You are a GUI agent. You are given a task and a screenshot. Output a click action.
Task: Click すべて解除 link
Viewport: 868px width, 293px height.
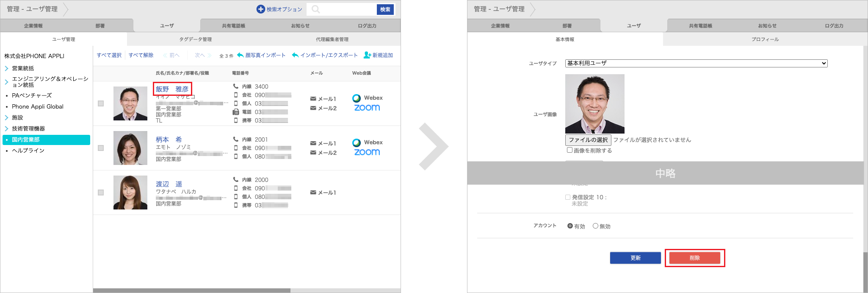[x=141, y=55]
